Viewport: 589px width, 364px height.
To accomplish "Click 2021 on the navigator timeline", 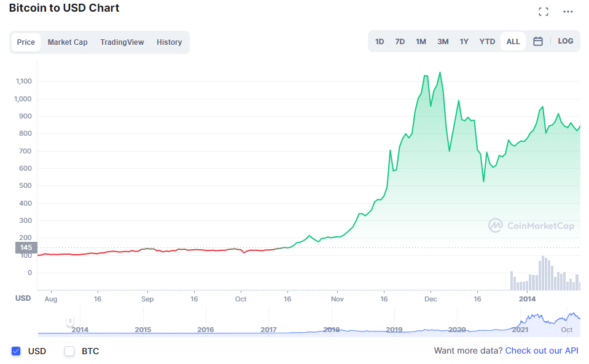I will (x=520, y=330).
